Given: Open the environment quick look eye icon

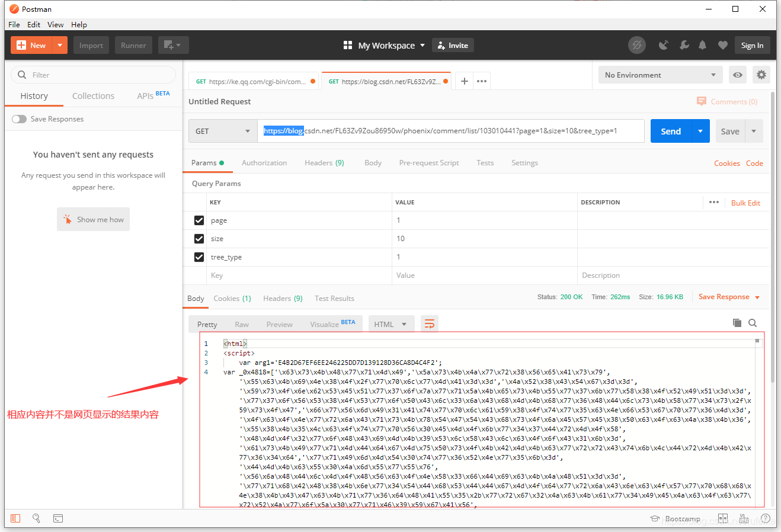Looking at the screenshot, I should click(738, 75).
